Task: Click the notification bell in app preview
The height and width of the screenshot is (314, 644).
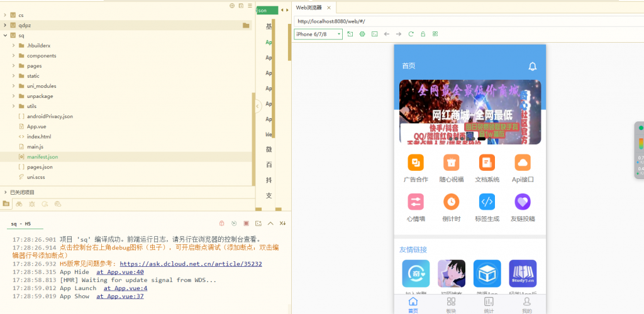Action: 533,66
